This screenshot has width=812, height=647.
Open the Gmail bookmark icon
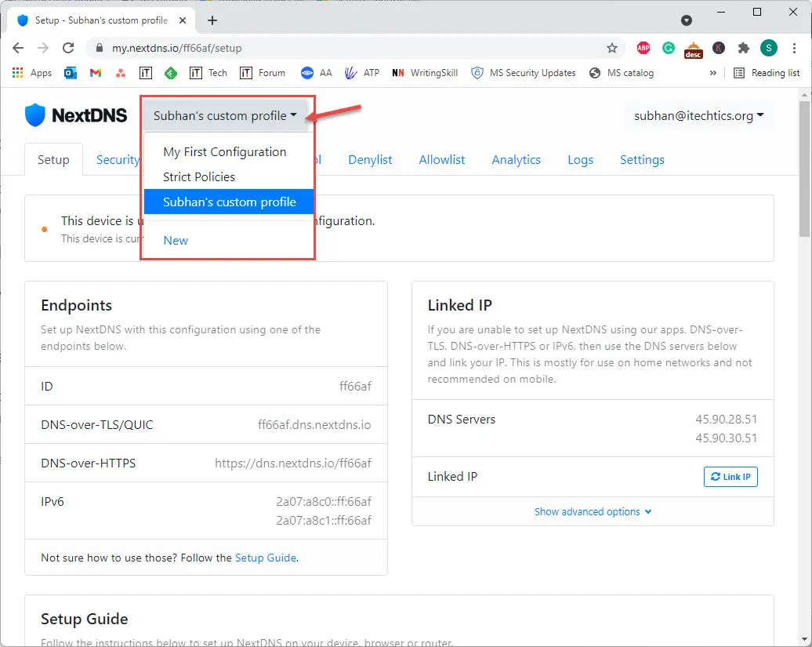point(96,73)
